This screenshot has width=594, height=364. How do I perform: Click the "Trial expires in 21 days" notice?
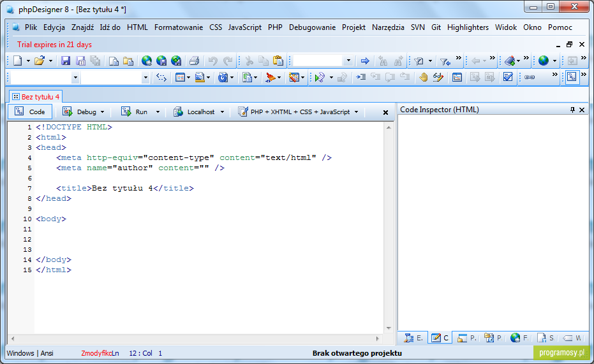coord(54,44)
